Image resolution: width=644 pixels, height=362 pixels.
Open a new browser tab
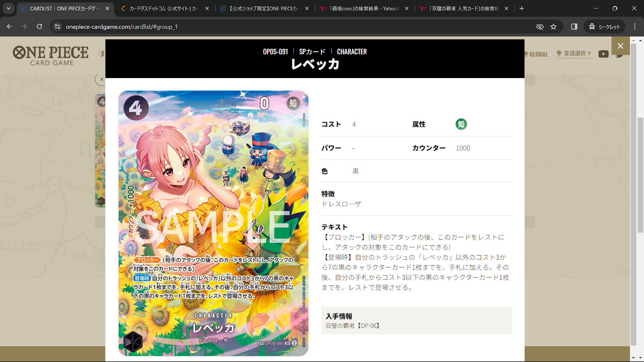coord(522,8)
